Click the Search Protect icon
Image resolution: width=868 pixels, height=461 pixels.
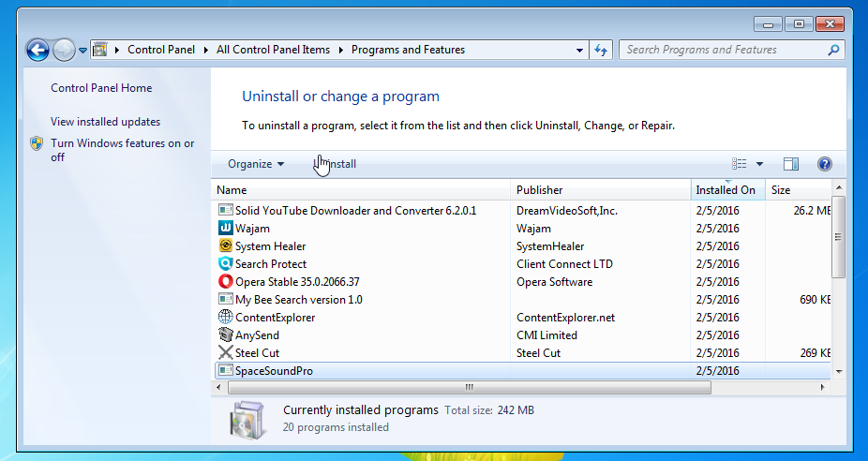[x=225, y=263]
